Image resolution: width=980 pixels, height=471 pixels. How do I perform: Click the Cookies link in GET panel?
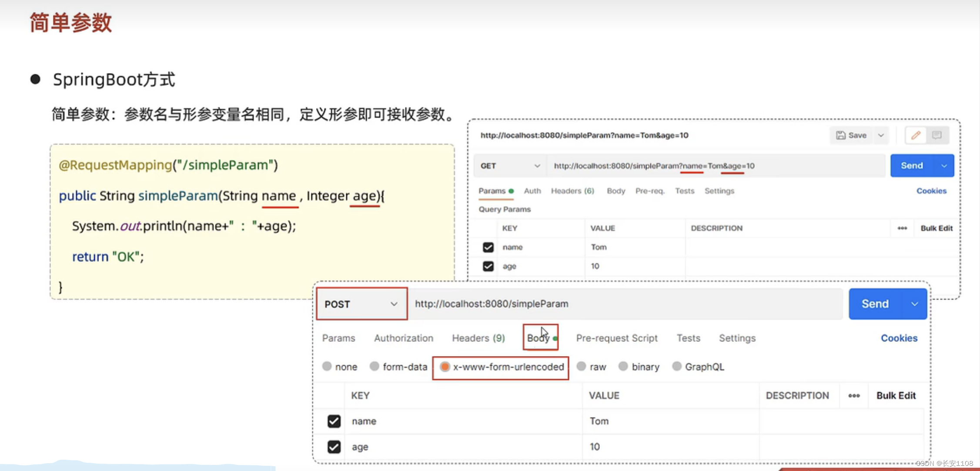click(x=931, y=191)
